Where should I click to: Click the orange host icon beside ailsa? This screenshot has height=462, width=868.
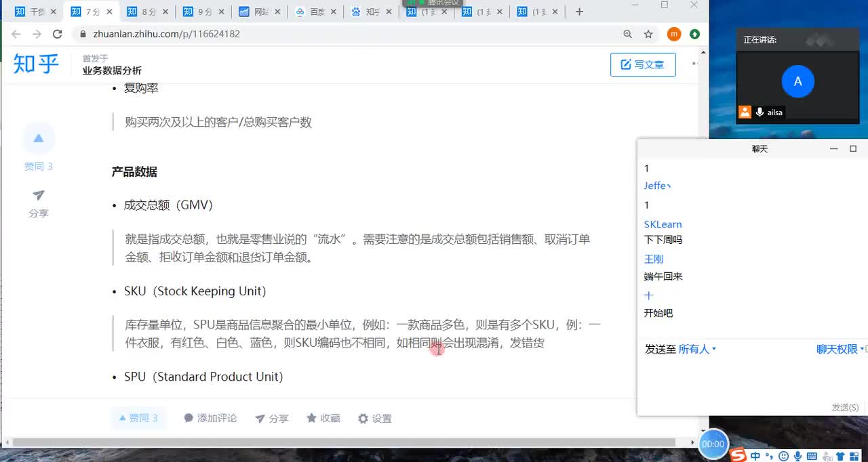[745, 112]
